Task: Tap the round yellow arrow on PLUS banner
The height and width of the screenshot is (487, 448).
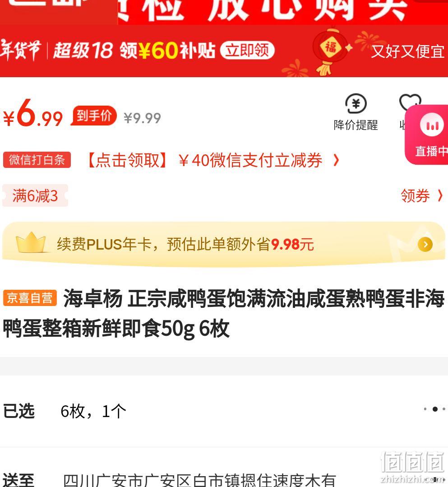Action: (x=425, y=245)
